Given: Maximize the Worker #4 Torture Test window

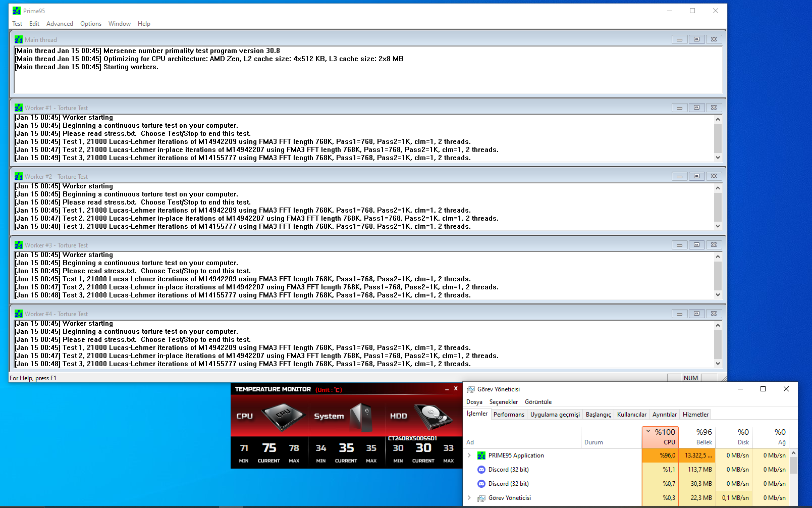Looking at the screenshot, I should click(696, 314).
